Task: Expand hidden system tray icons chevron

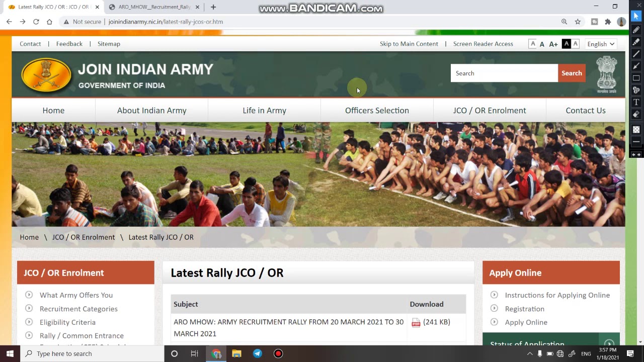Action: tap(530, 353)
